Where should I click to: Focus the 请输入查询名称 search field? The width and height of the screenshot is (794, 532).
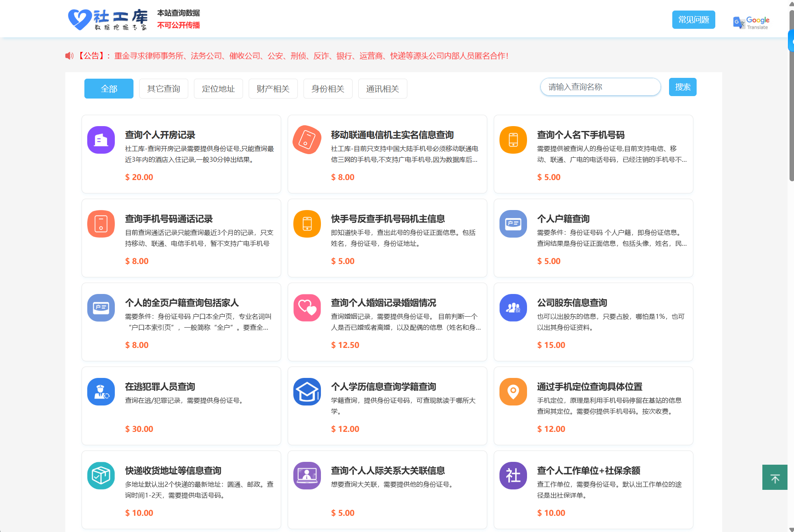(x=600, y=87)
